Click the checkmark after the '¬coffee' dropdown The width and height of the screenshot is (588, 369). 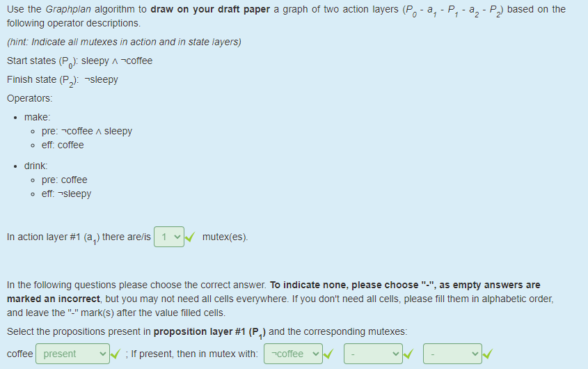coord(328,354)
